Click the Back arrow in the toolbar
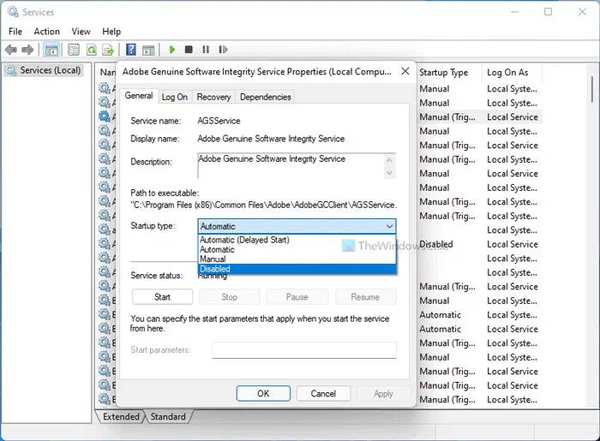 coord(11,50)
